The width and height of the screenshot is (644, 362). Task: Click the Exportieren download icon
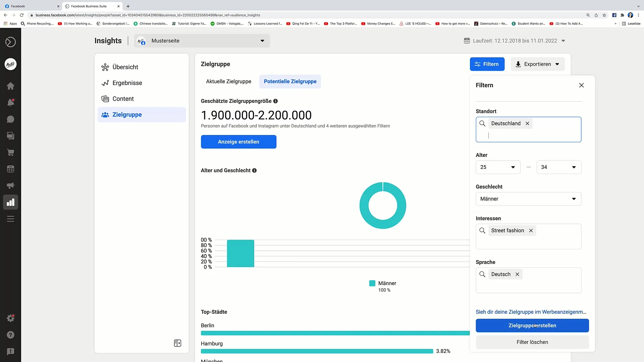tap(517, 64)
